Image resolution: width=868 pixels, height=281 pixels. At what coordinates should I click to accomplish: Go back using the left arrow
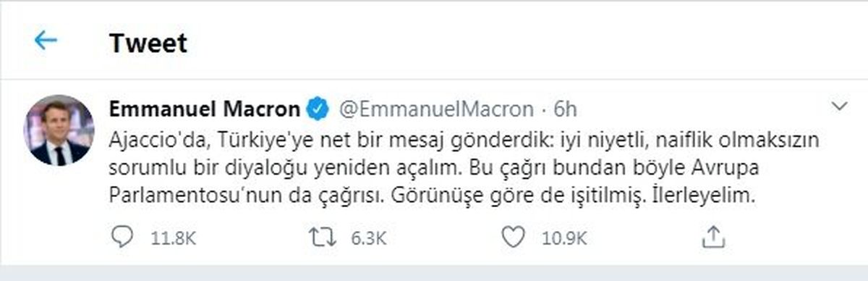click(x=46, y=41)
